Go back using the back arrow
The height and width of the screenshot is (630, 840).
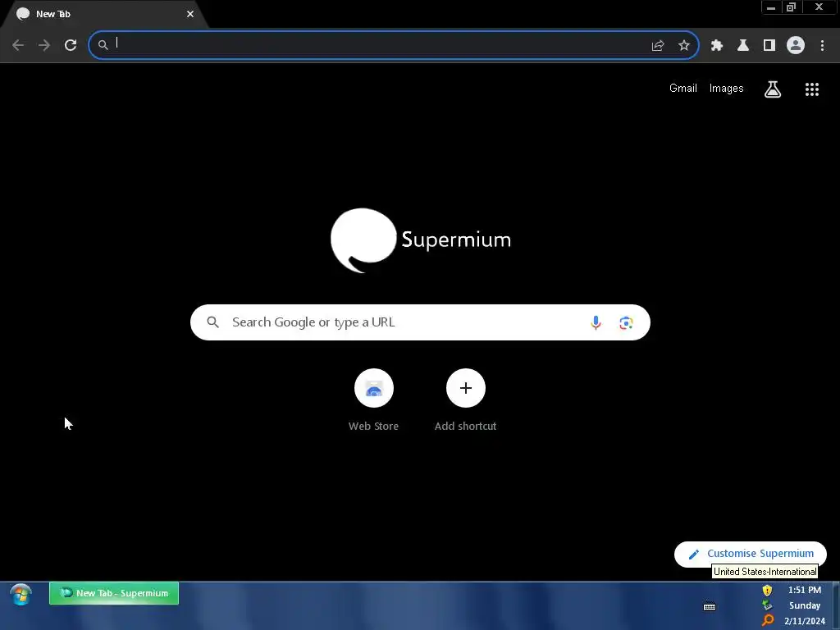point(18,45)
